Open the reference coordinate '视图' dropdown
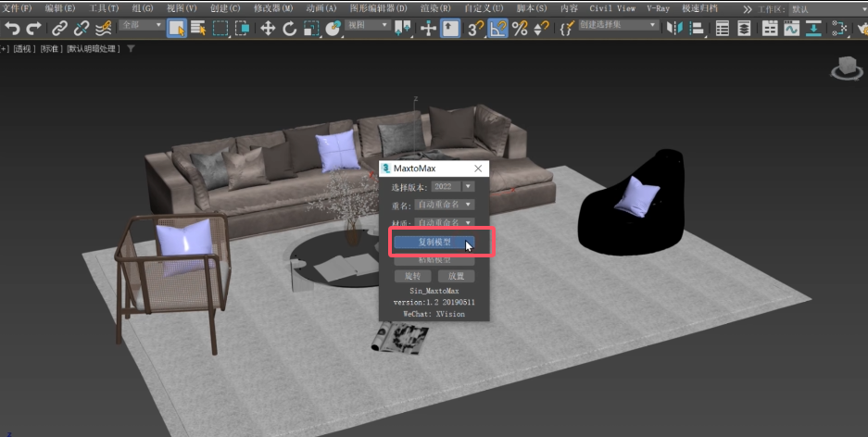The width and height of the screenshot is (868, 437). (x=368, y=25)
